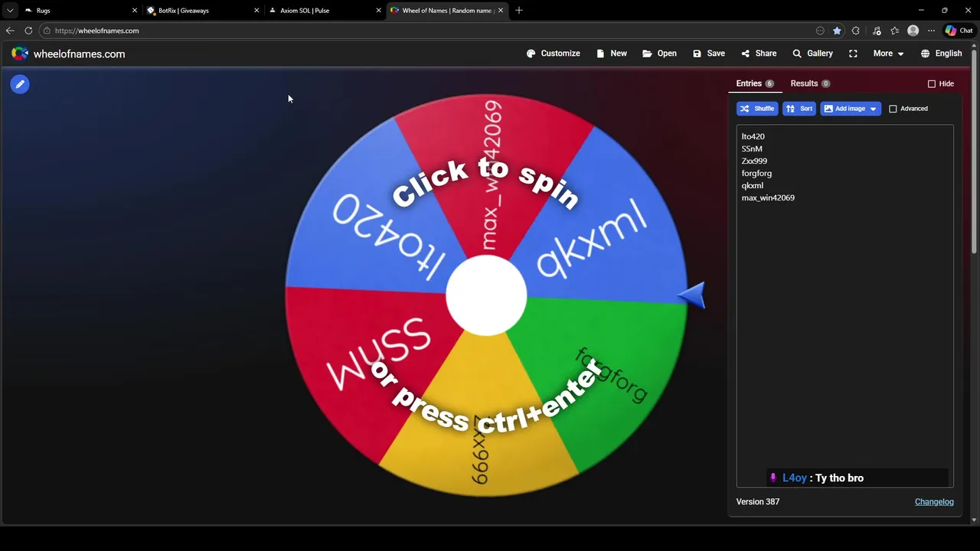Close the Axiom SOL Pulse tab

point(379,11)
